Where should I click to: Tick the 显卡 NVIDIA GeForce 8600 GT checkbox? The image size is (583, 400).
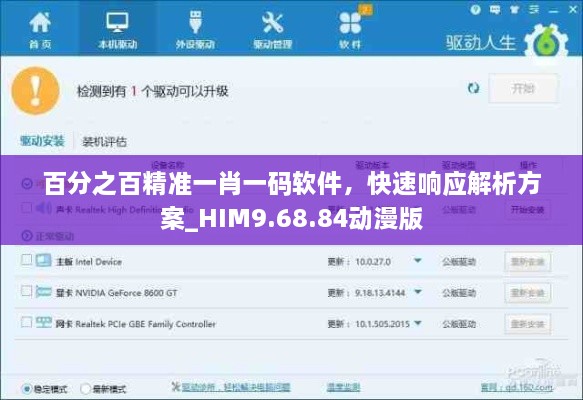(x=26, y=290)
